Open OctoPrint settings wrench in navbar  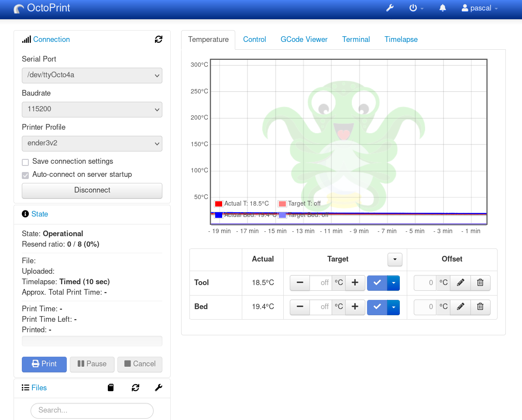pos(390,8)
